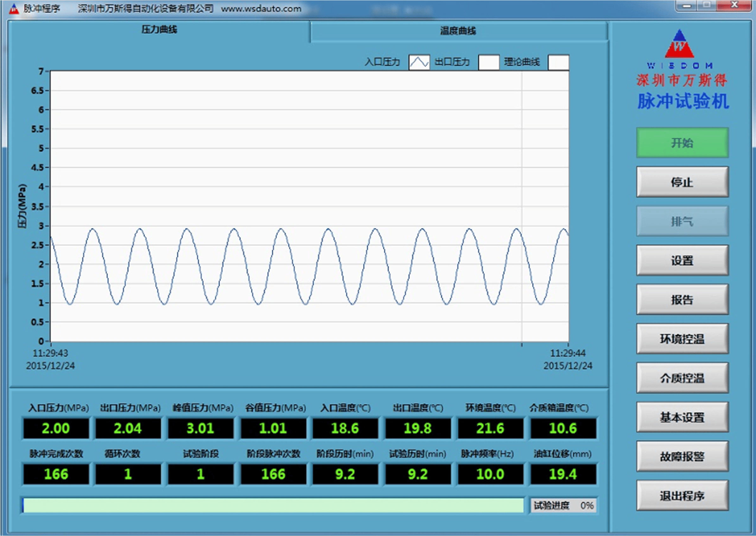Click the 入口压力 legend plot swatch
The height and width of the screenshot is (536, 756).
(419, 62)
